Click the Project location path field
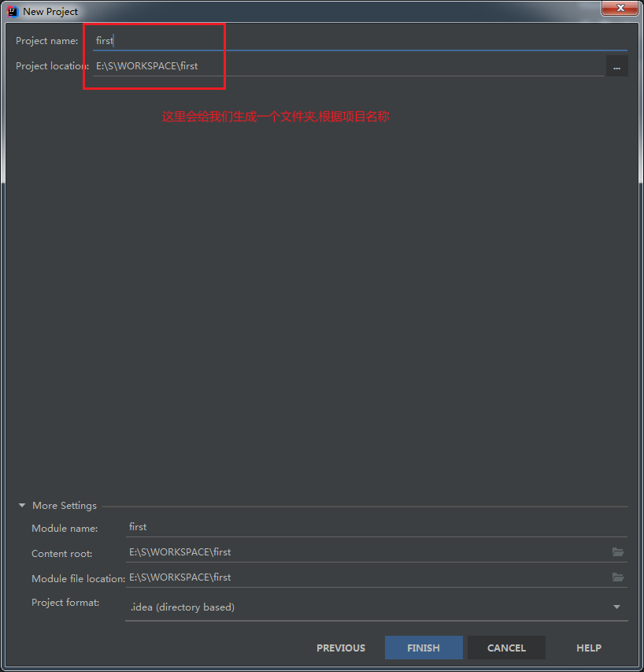This screenshot has height=672, width=644. [348, 66]
